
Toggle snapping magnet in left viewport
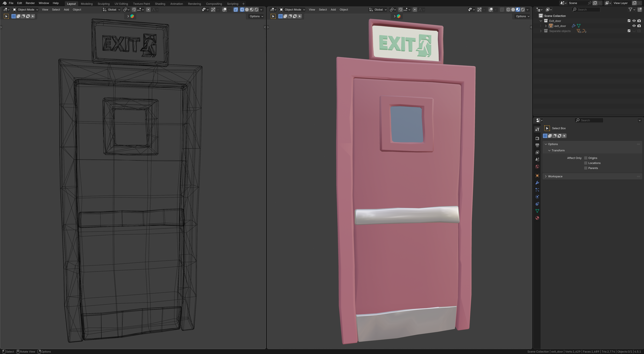pyautogui.click(x=134, y=10)
